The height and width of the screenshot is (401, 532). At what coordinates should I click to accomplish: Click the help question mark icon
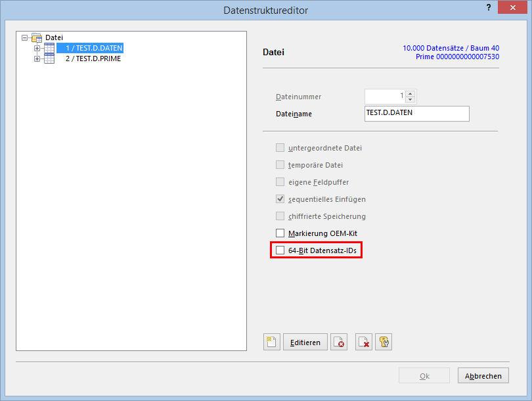[489, 8]
